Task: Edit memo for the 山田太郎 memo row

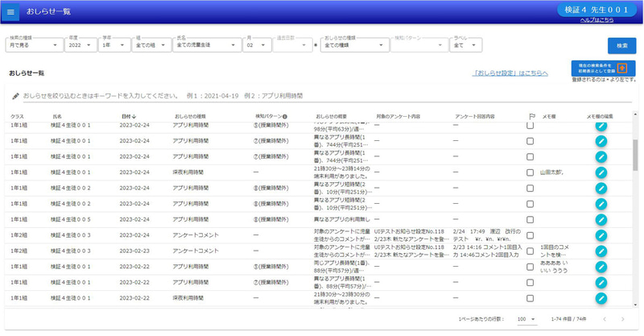Action: click(601, 172)
